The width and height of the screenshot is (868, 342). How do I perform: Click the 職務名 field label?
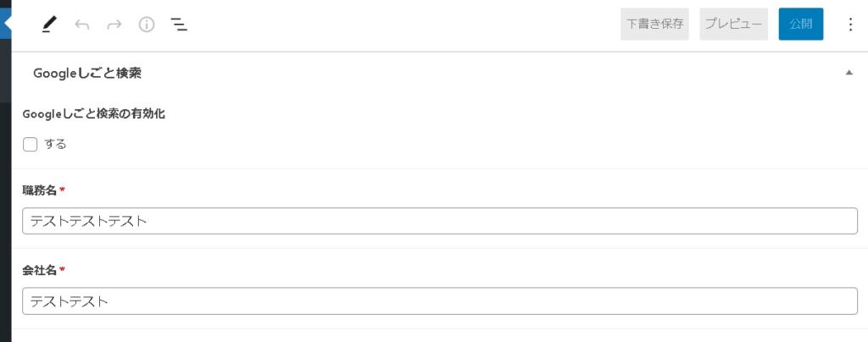click(x=40, y=190)
